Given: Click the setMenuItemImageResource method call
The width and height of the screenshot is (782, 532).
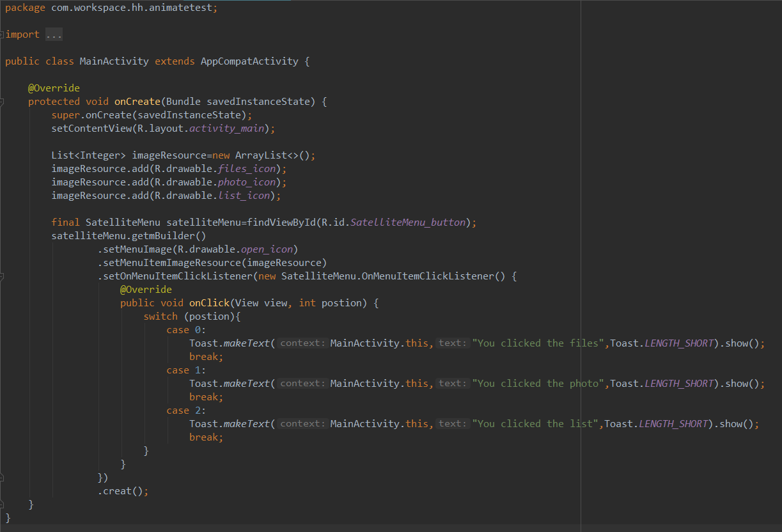Looking at the screenshot, I should [172, 263].
